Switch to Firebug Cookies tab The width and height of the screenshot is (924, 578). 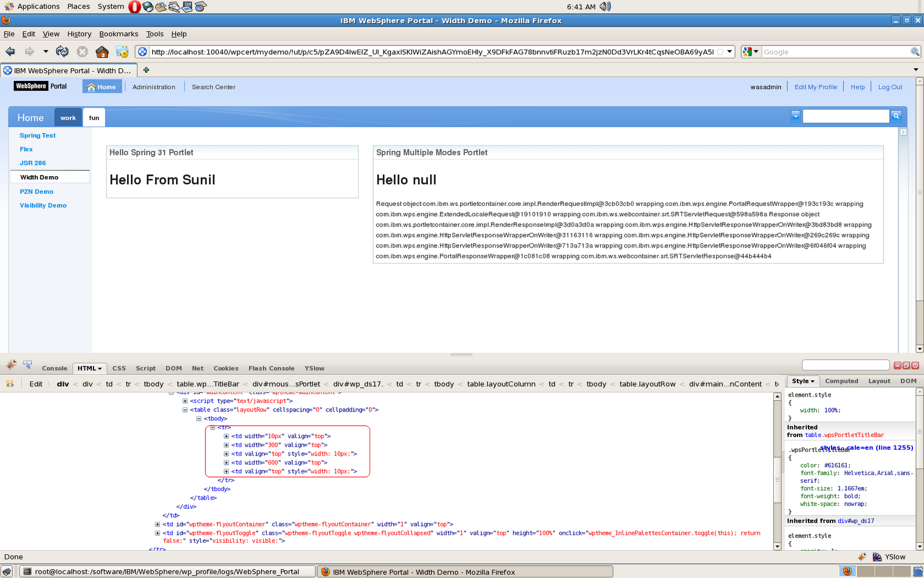click(226, 368)
